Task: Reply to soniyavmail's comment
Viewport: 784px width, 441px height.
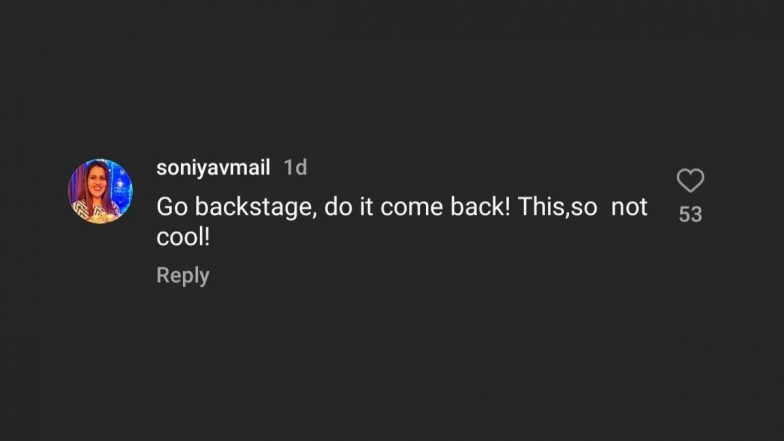Action: tap(183, 275)
